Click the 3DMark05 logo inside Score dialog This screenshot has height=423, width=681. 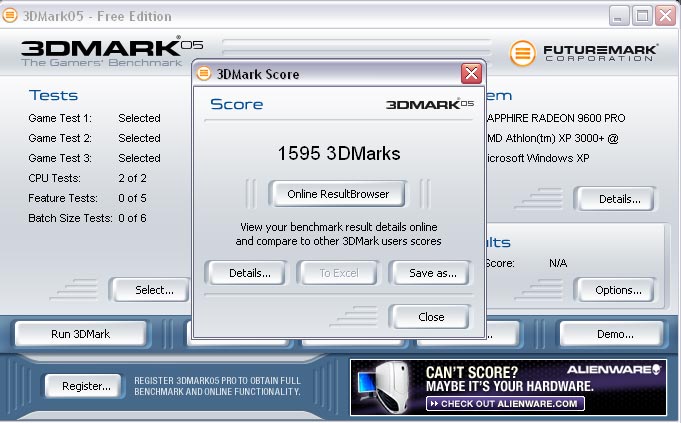430,104
